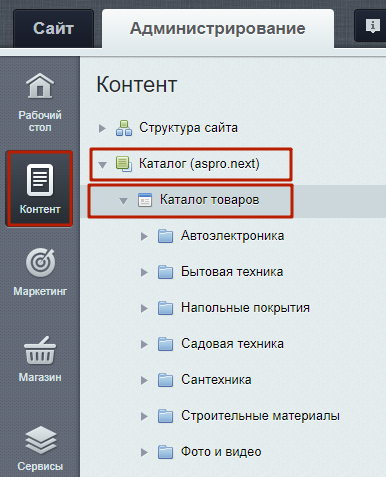This screenshot has height=477, width=386.
Task: Click the Каталог товаров iblock icon
Action: [145, 200]
